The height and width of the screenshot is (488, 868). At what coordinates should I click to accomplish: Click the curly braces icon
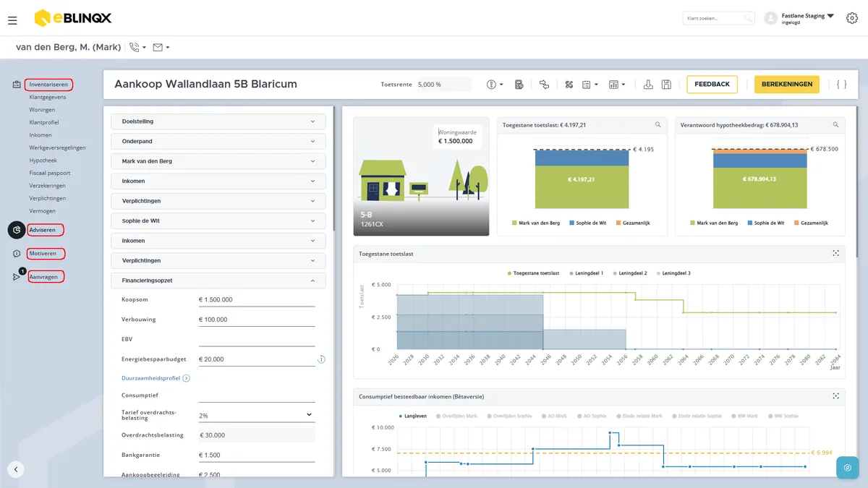pos(841,85)
